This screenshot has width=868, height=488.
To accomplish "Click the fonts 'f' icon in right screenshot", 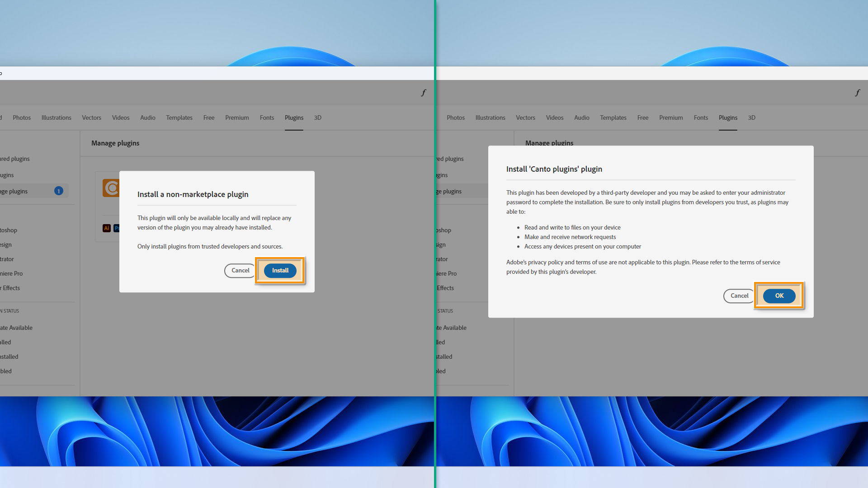I will click(857, 93).
